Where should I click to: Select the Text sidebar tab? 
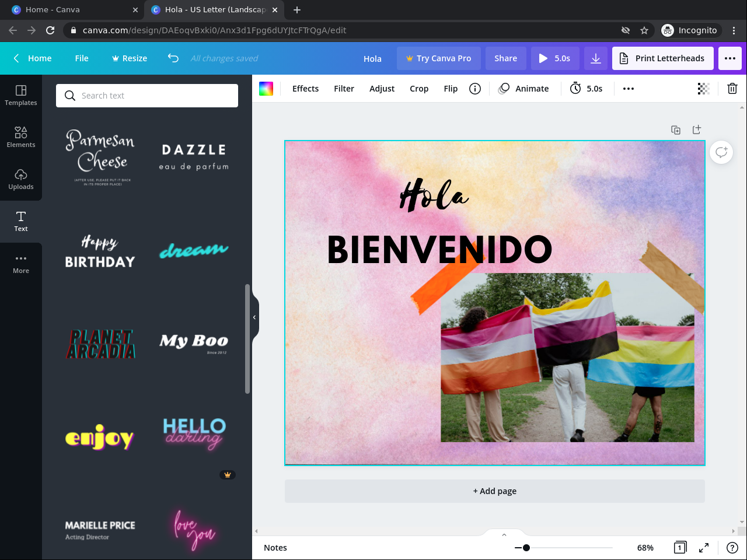[x=21, y=222]
